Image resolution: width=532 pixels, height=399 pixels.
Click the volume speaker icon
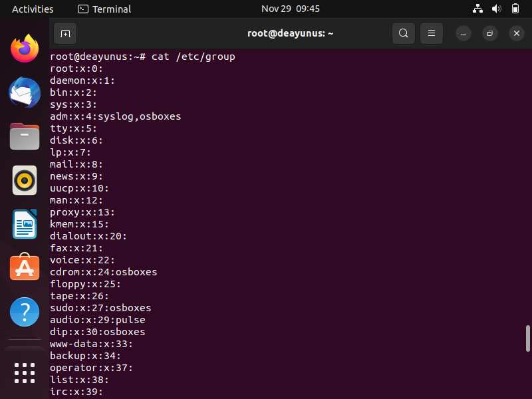[x=496, y=9]
